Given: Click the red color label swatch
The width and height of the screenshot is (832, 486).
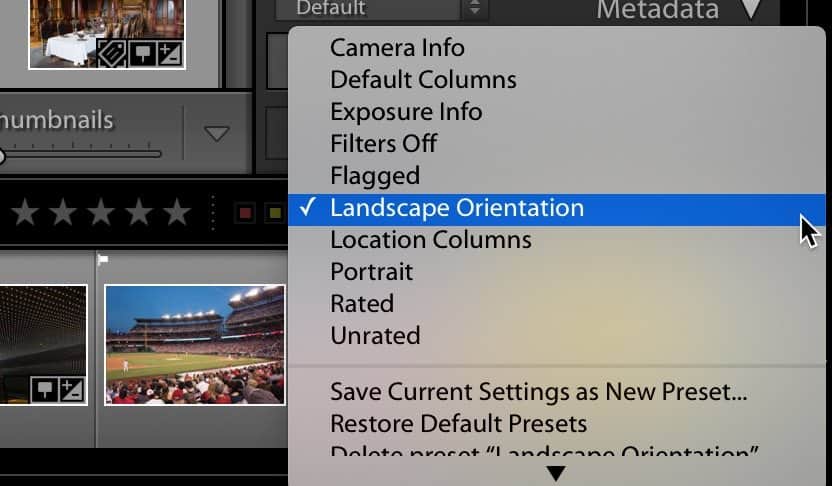Looking at the screenshot, I should coord(245,213).
